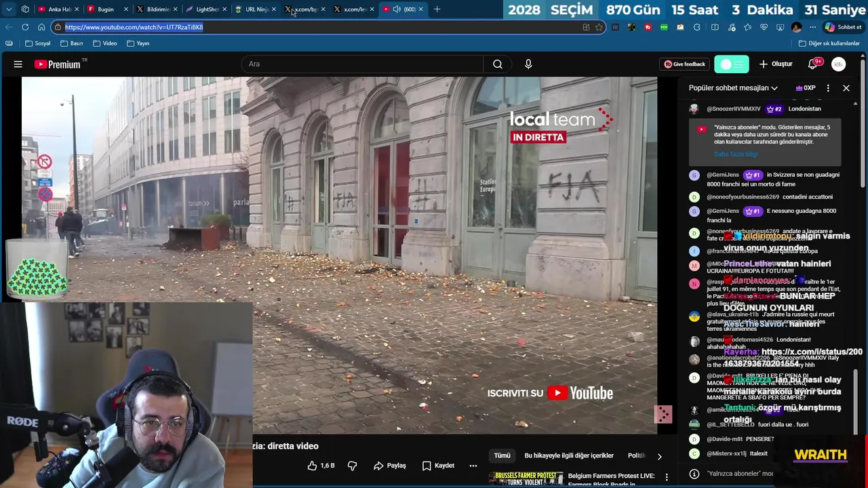Go to browser home page

coord(41,27)
